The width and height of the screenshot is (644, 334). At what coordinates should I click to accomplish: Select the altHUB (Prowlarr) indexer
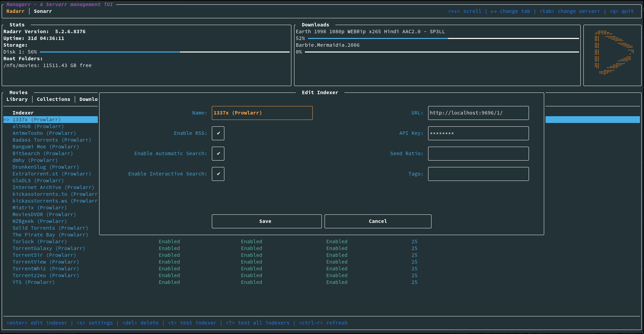[x=38, y=126]
